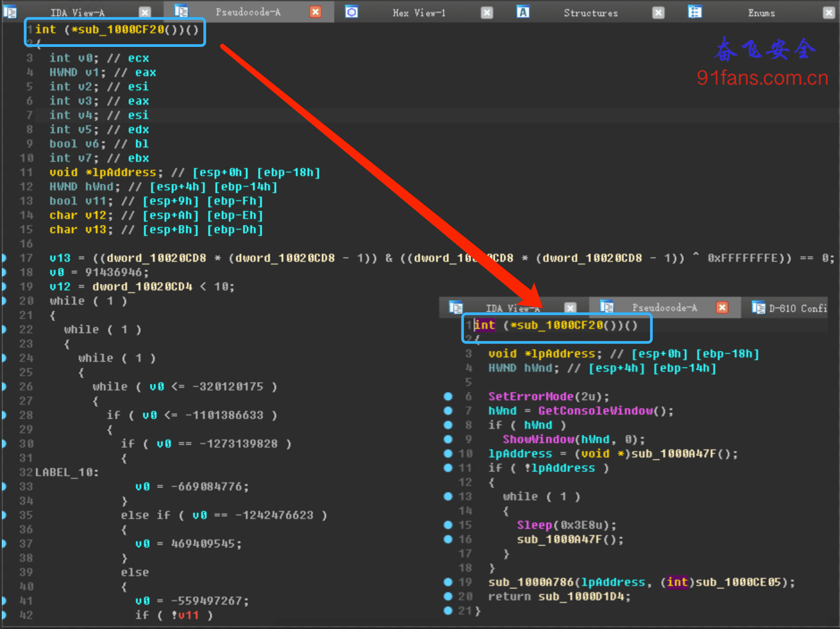The width and height of the screenshot is (840, 629).
Task: Click the Pseudocode-A icon in the top tab bar
Action: pos(181,11)
